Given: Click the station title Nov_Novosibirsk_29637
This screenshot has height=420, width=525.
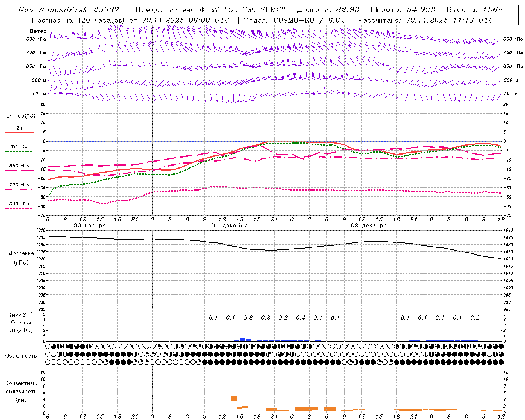Looking at the screenshot, I should tap(68, 10).
